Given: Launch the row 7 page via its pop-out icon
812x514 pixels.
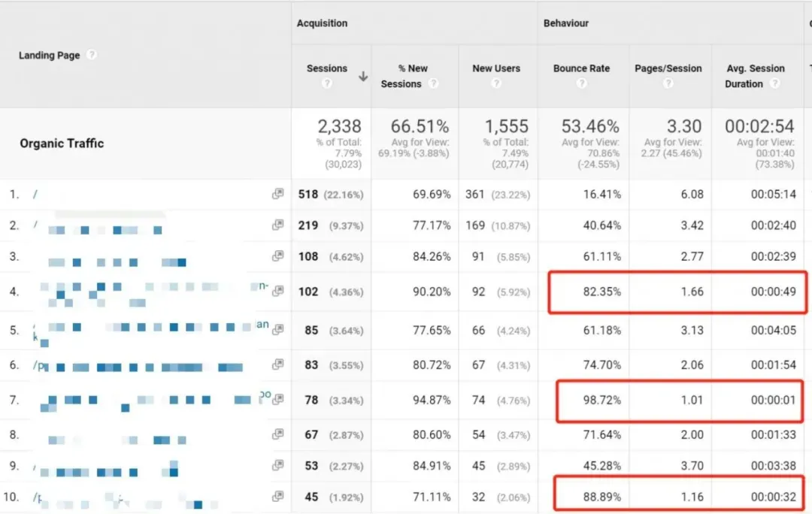Looking at the screenshot, I should pyautogui.click(x=278, y=399).
